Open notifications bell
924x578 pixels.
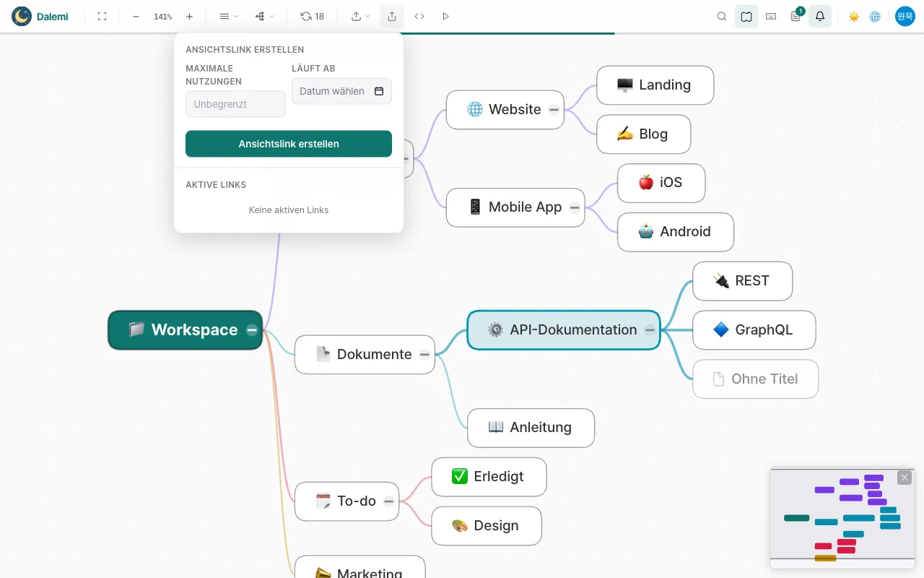820,16
